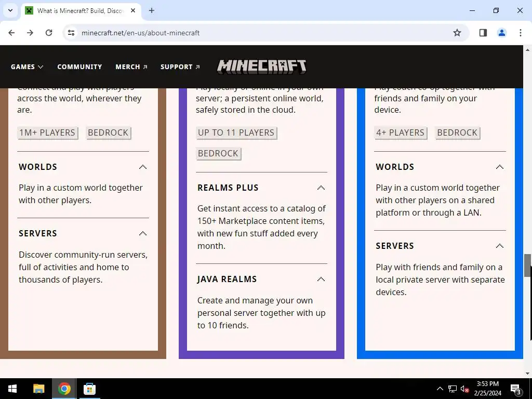Image resolution: width=532 pixels, height=399 pixels.
Task: Open the network status tray icon
Action: point(453,389)
